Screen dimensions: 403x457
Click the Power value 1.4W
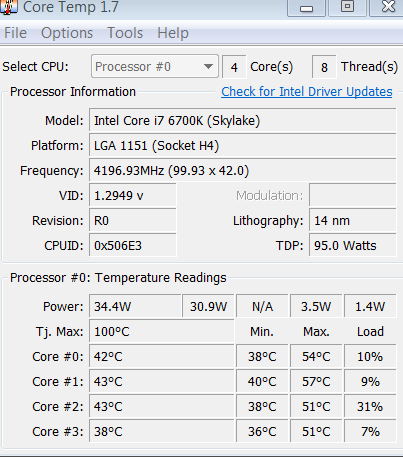click(x=370, y=306)
